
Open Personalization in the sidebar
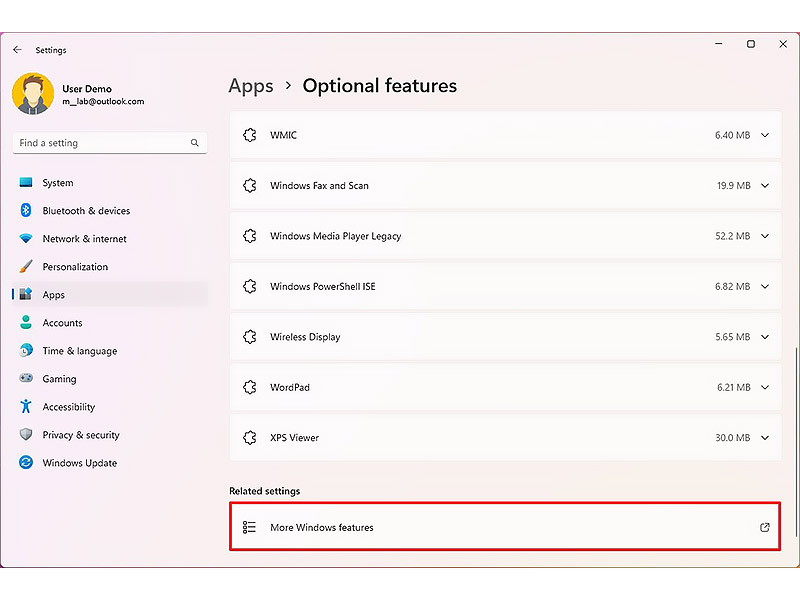point(110,267)
